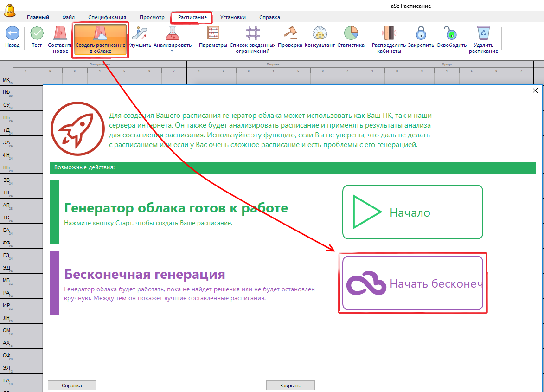Image resolution: width=544 pixels, height=392 pixels.
Task: Click the Справка button in dialog
Action: 72,386
